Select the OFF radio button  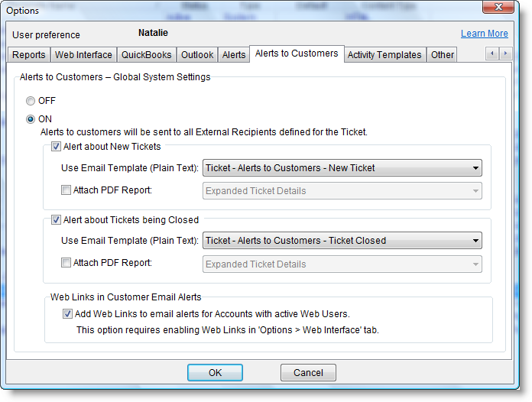pyautogui.click(x=31, y=100)
